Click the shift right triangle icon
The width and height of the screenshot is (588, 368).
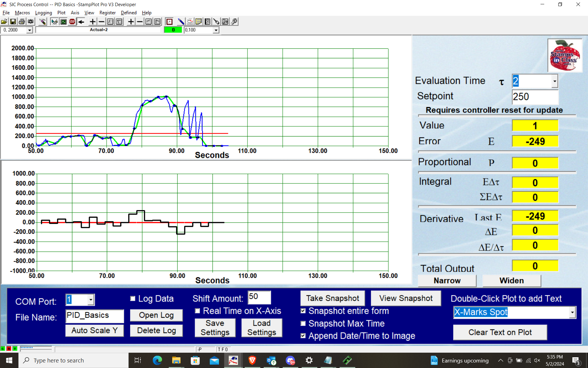point(157,21)
